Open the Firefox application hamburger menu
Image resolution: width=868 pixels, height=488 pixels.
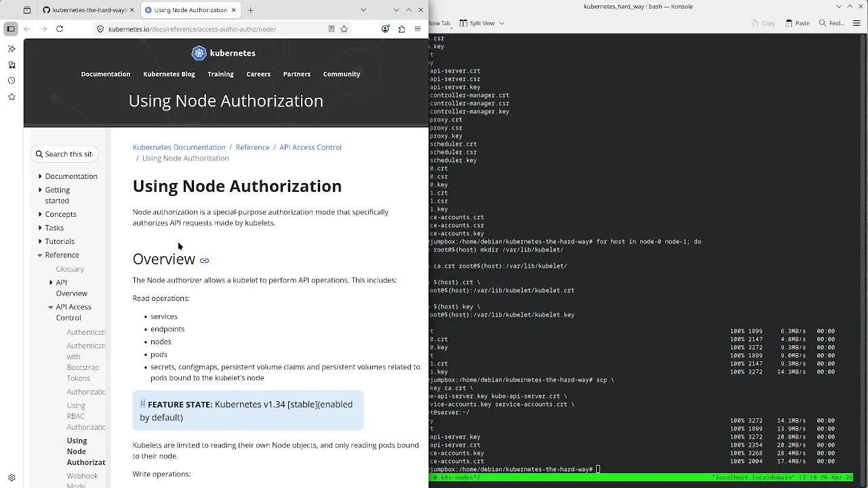coord(418,29)
